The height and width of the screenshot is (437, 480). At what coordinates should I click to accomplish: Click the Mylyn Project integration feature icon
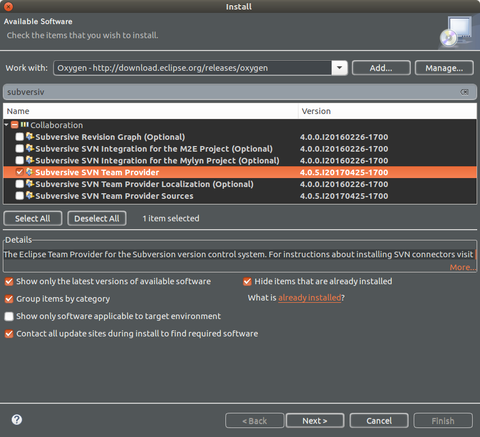tap(30, 160)
